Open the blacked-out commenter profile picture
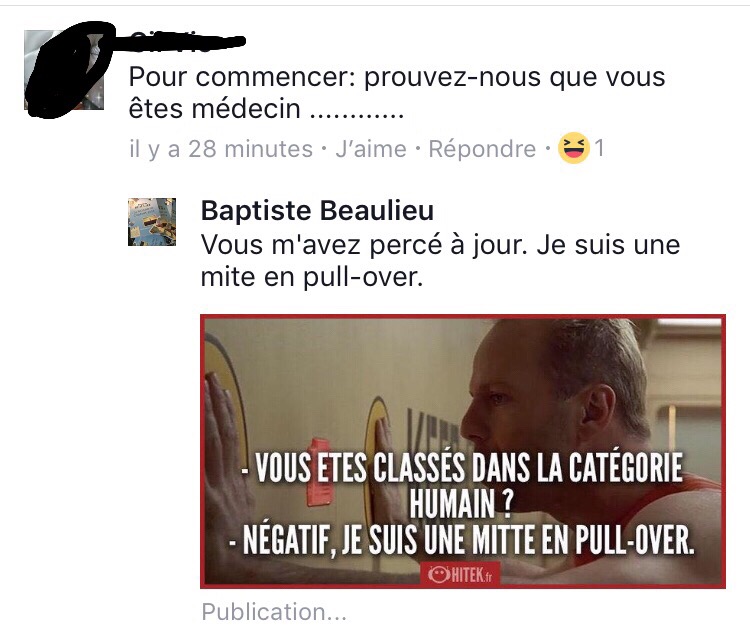Image resolution: width=750 pixels, height=630 pixels. click(x=64, y=70)
